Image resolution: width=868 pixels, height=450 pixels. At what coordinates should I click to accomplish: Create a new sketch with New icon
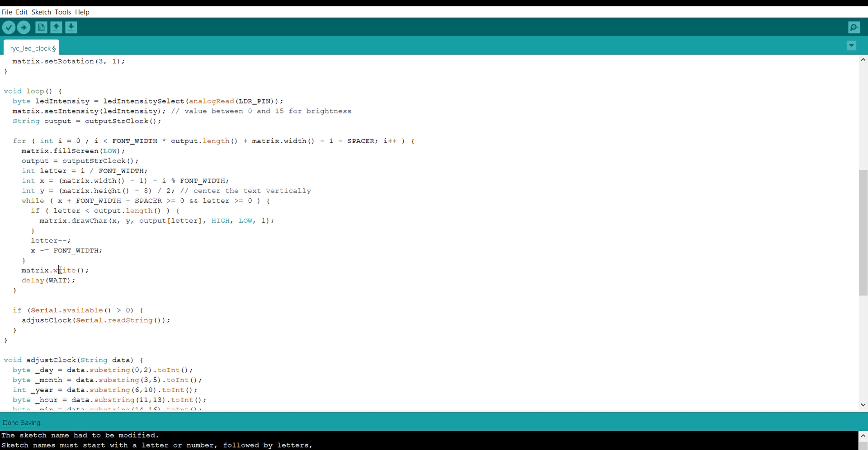point(41,28)
